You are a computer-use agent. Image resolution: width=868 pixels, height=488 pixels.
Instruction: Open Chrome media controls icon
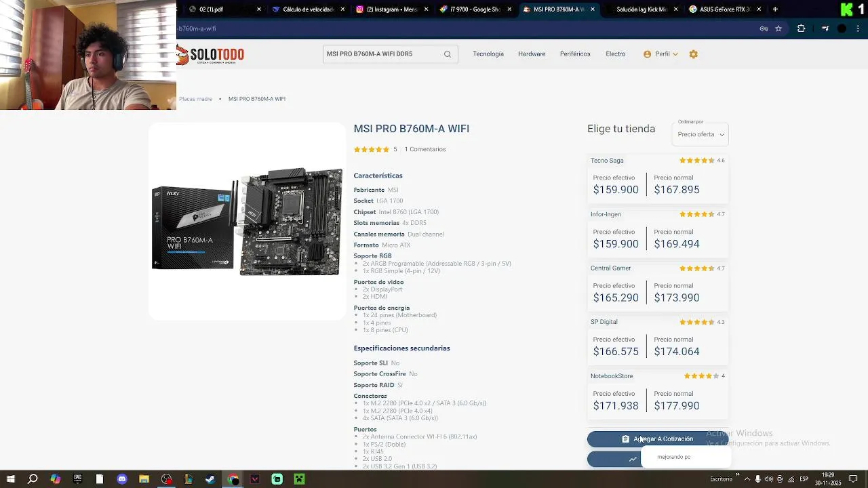pos(825,28)
